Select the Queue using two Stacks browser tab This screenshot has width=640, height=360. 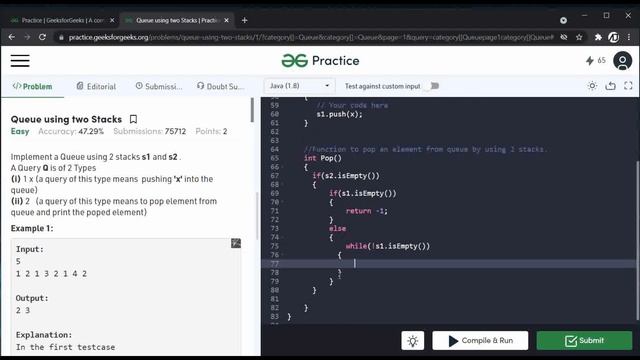[176, 20]
